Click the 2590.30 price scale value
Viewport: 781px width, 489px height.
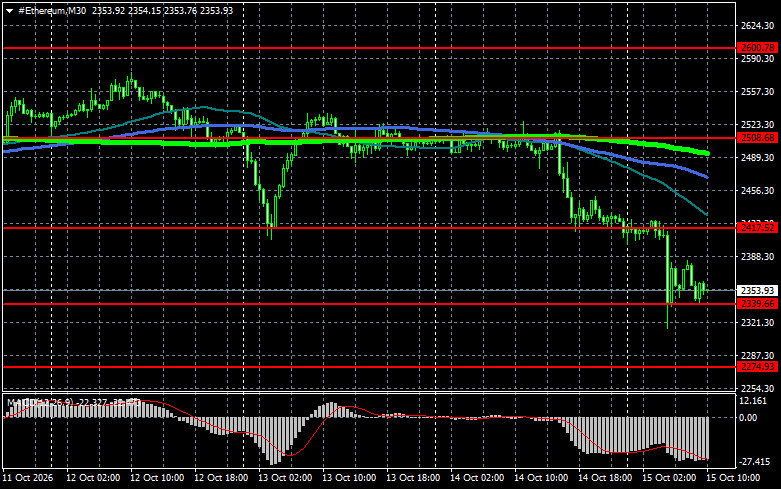(758, 59)
